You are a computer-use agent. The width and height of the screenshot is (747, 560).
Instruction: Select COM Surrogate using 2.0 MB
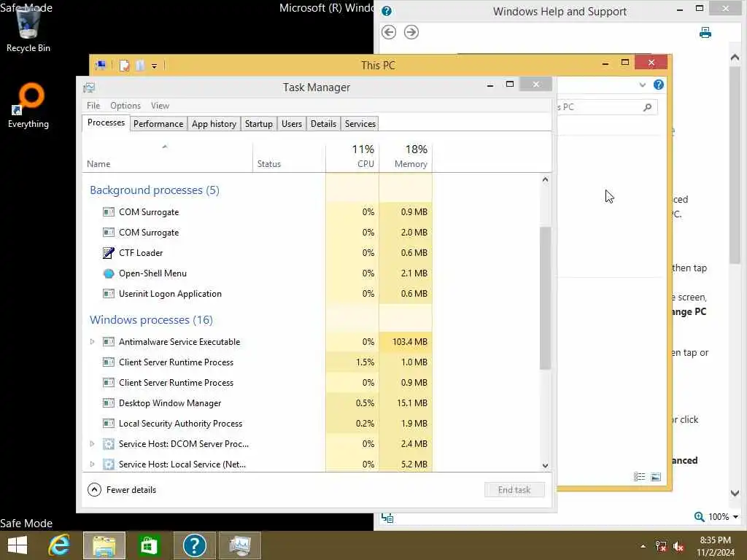[x=258, y=233]
